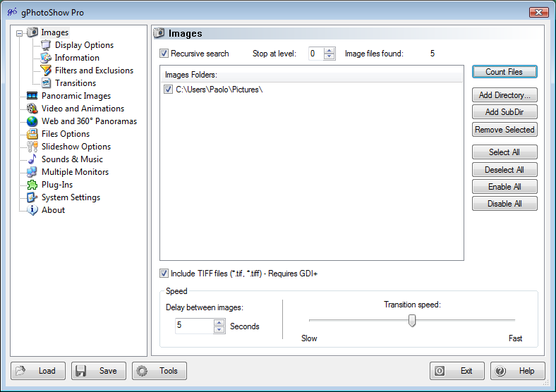The width and height of the screenshot is (556, 392).
Task: Click the About info bubble icon
Action: pyautogui.click(x=32, y=210)
